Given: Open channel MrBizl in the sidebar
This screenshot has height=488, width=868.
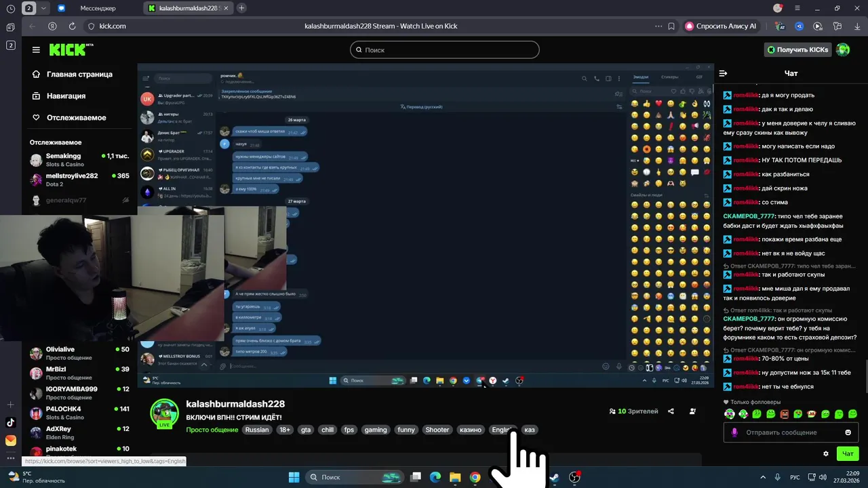Looking at the screenshot, I should (79, 373).
